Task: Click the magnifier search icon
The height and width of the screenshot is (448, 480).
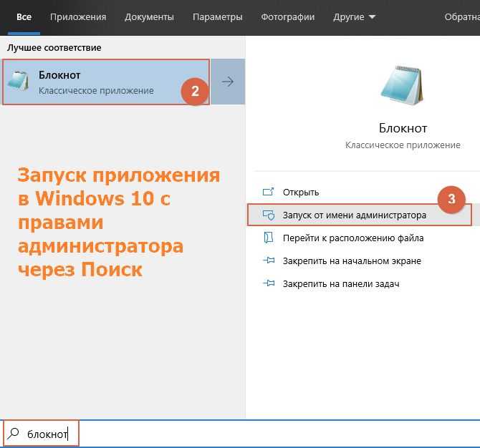Action: (x=13, y=433)
